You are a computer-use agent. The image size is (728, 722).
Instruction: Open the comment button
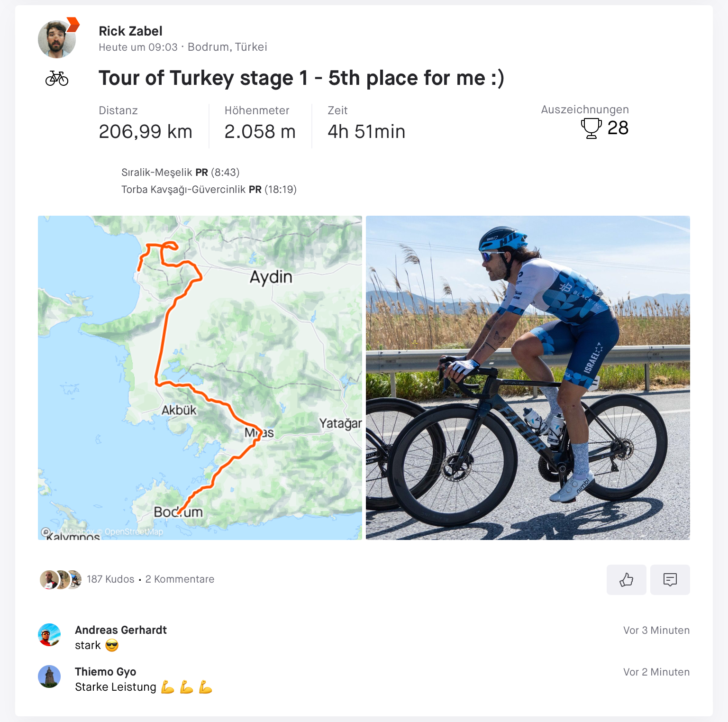point(670,579)
